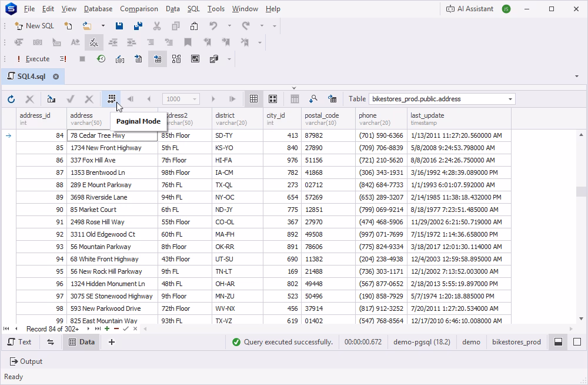Click the visible columns icon

(295, 99)
